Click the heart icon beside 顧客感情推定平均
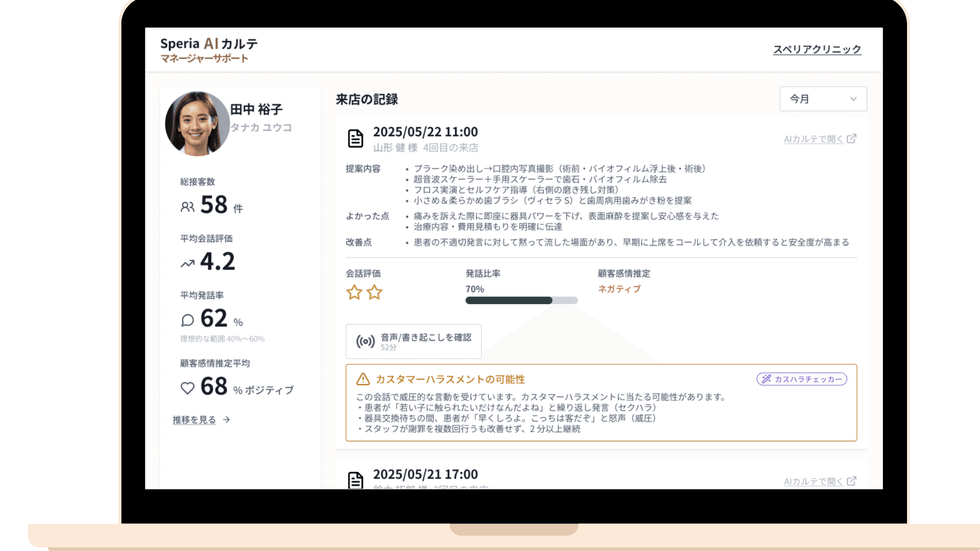Viewport: 980px width, 551px height. (187, 388)
